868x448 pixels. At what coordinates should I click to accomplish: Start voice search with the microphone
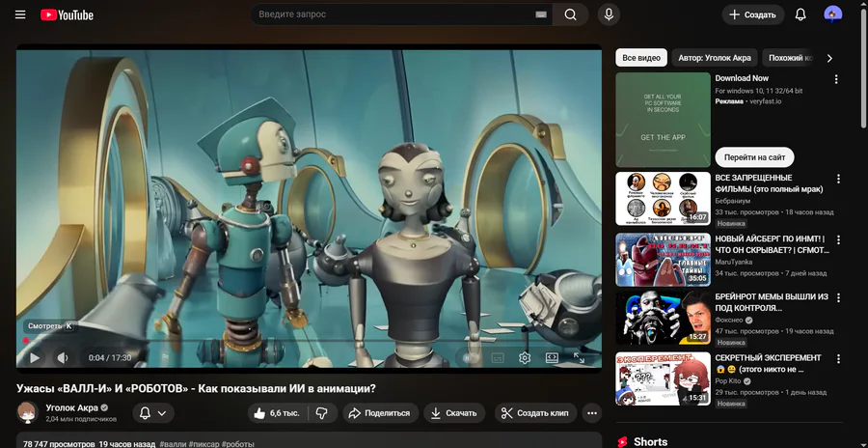(x=609, y=14)
